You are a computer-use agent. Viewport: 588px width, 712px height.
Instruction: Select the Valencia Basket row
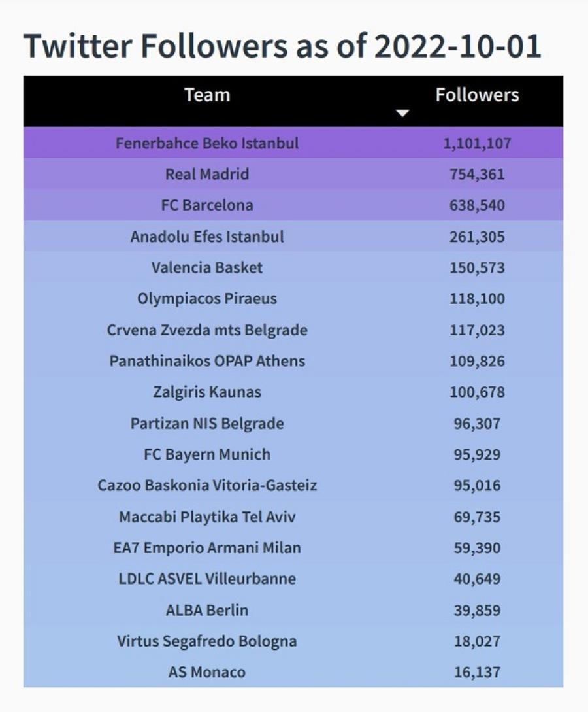point(293,267)
